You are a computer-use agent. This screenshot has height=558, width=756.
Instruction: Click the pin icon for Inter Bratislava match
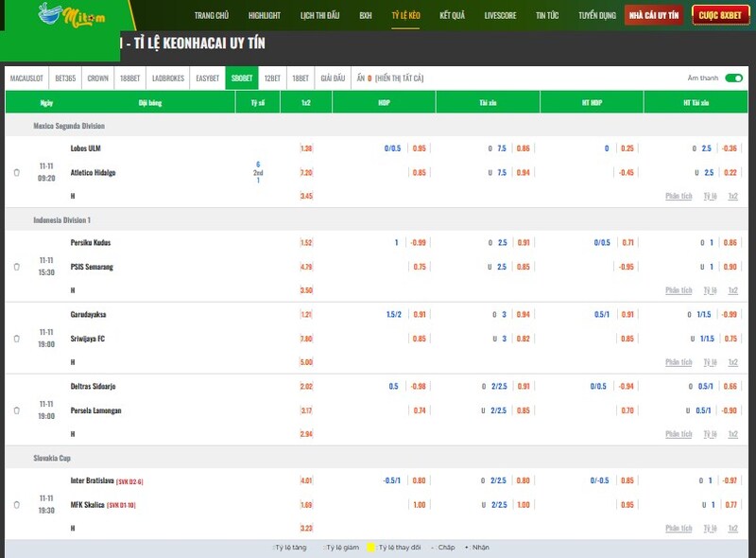click(16, 504)
